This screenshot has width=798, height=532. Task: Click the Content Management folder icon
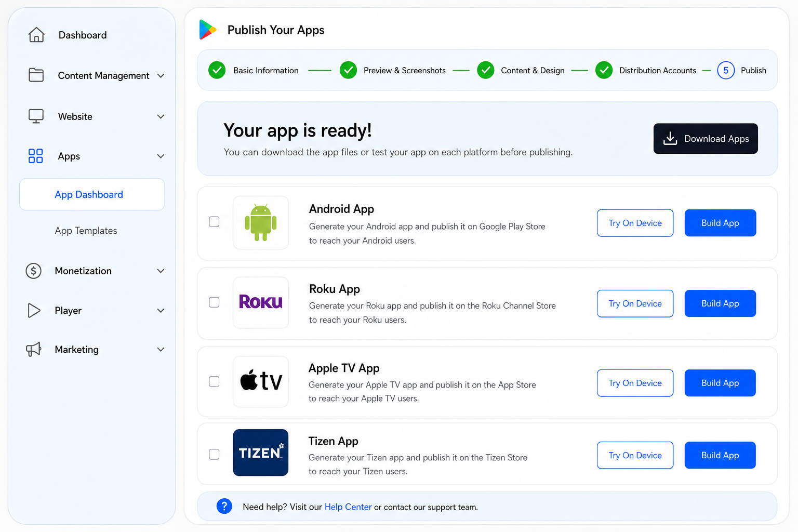coord(36,75)
